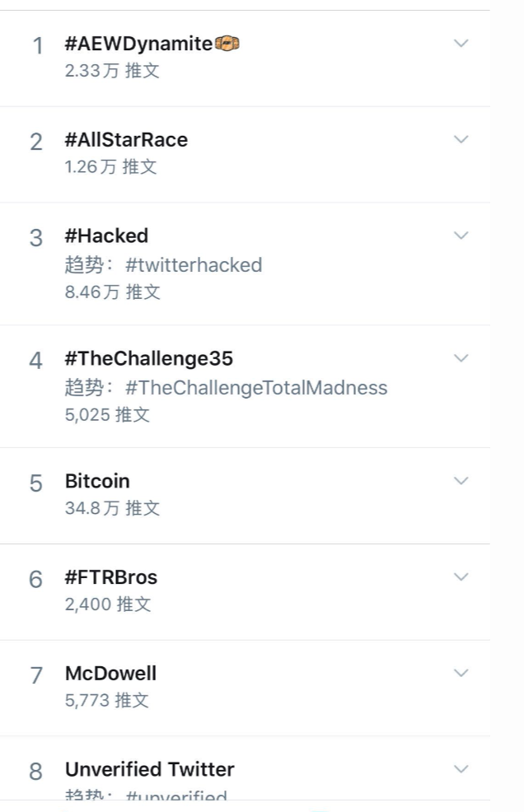524x812 pixels.
Task: Open the Unverified Twitter trend
Action: [x=149, y=768]
